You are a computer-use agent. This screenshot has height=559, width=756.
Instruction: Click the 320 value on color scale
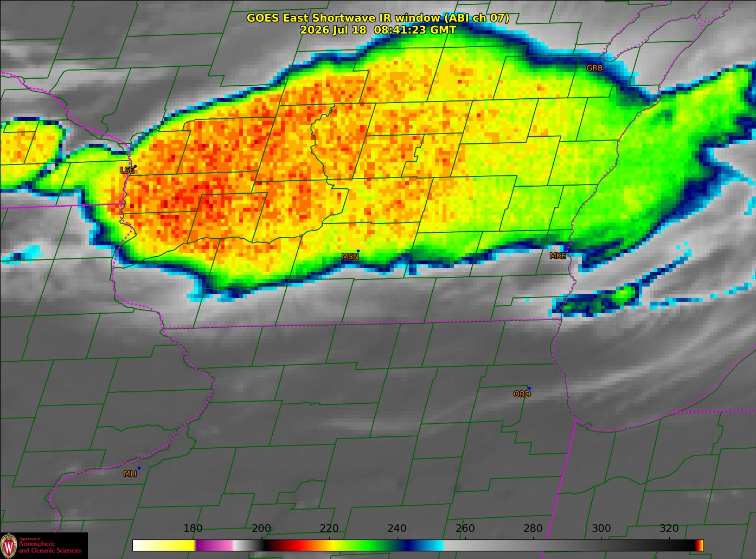(x=669, y=529)
